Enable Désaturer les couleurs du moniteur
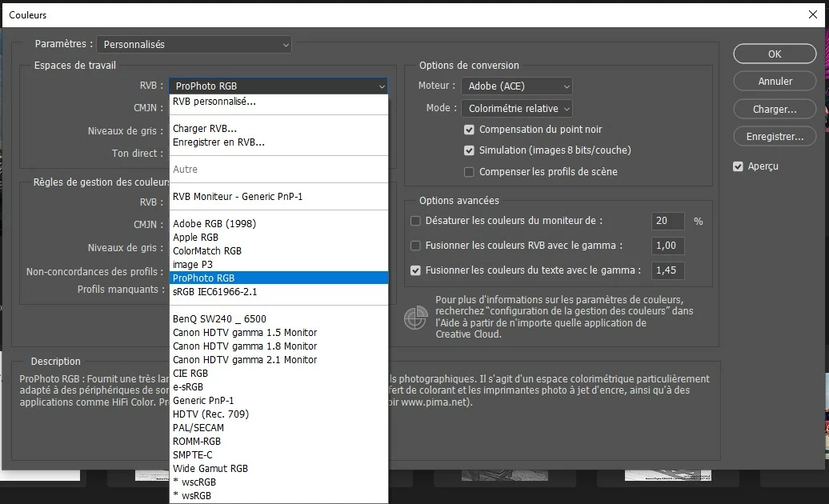829x504 pixels. click(415, 221)
